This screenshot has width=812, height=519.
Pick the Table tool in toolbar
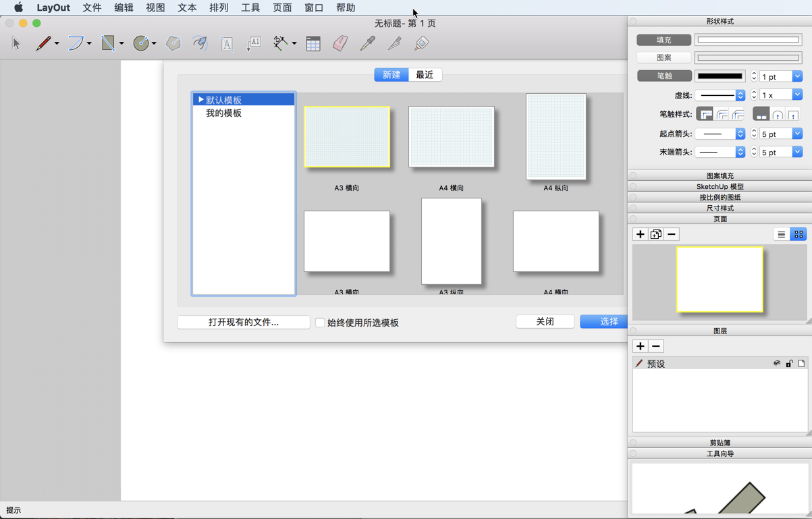pyautogui.click(x=313, y=44)
